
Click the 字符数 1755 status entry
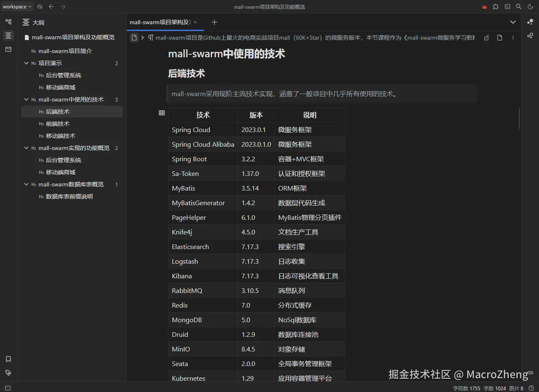467,388
